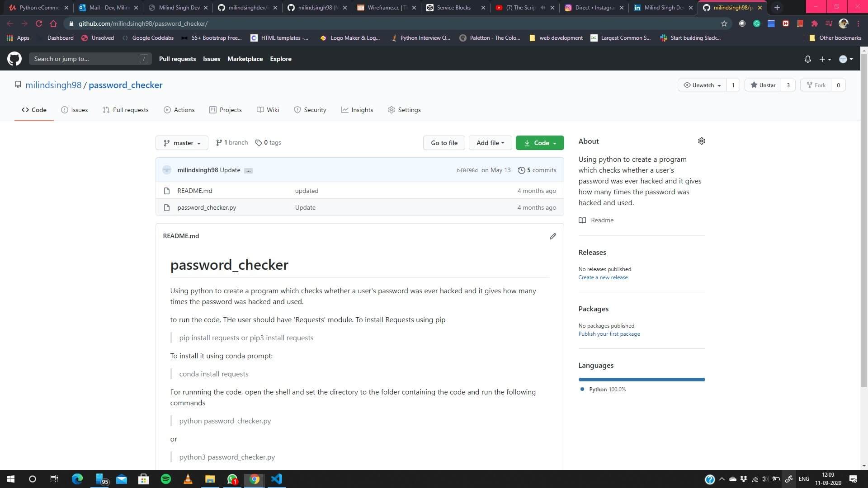Viewport: 868px width, 488px height.
Task: Switch to repository Pull requests tab
Action: pyautogui.click(x=126, y=110)
